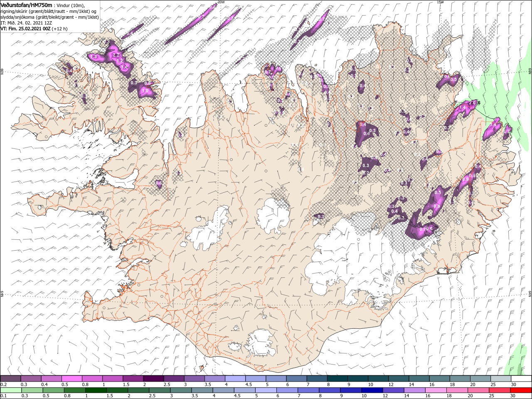Viewport: 532px width, 399px height.
Task: Click the legend line 'slydda/snjókoma (grátt/bleikt/grænt - mm/1klst)'
Action: (49, 17)
